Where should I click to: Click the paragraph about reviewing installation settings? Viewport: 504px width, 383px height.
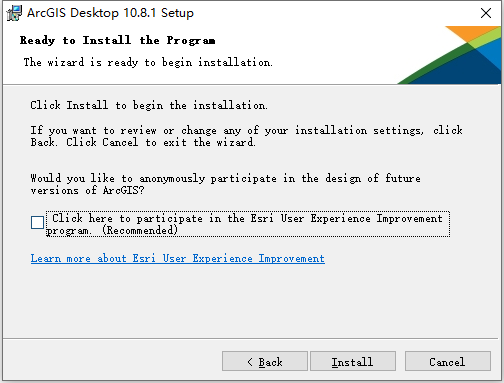246,136
